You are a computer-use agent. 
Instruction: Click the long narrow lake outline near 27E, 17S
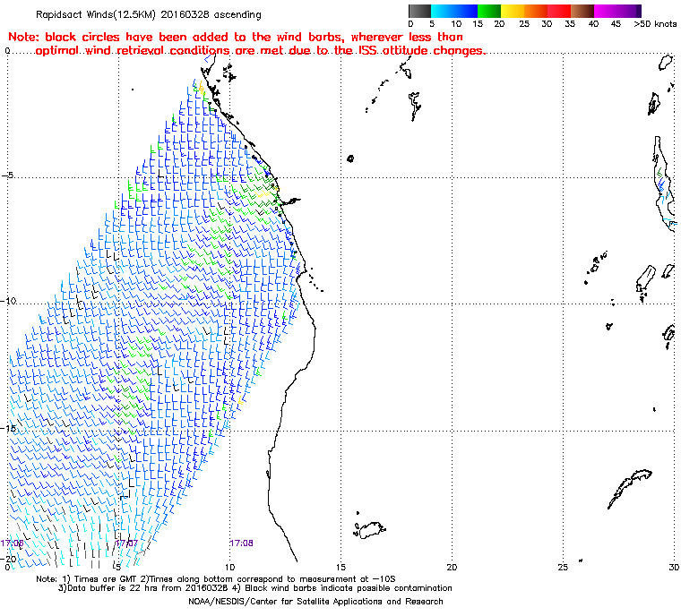630,488
